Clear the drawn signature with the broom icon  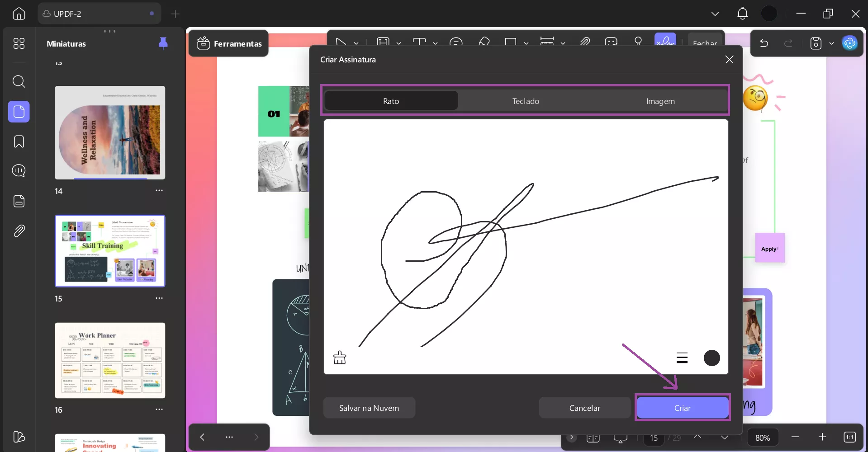click(340, 358)
